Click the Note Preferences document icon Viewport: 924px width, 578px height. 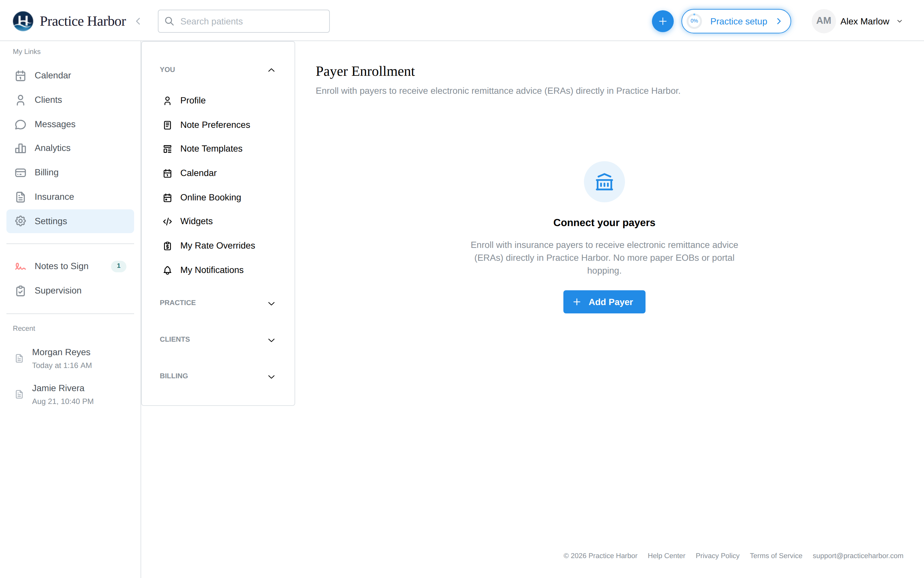click(167, 125)
